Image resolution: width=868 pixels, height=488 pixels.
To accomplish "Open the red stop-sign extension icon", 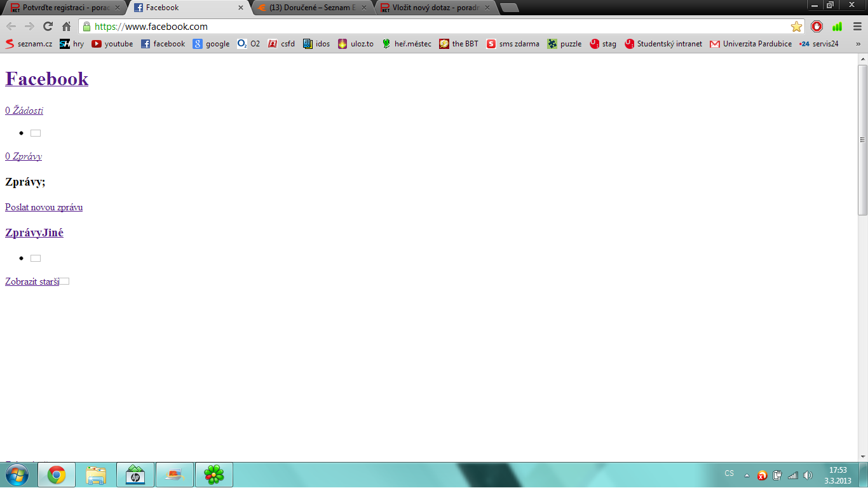I will click(817, 27).
